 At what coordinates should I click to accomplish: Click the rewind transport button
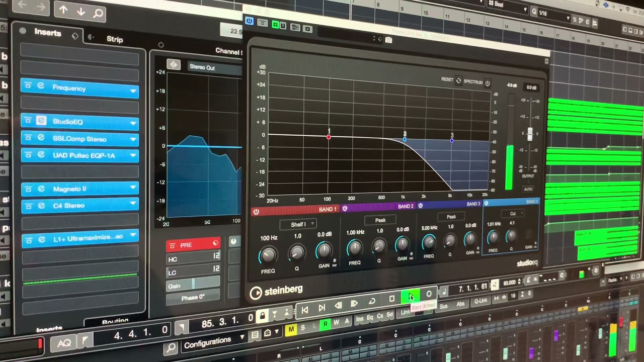(x=339, y=305)
